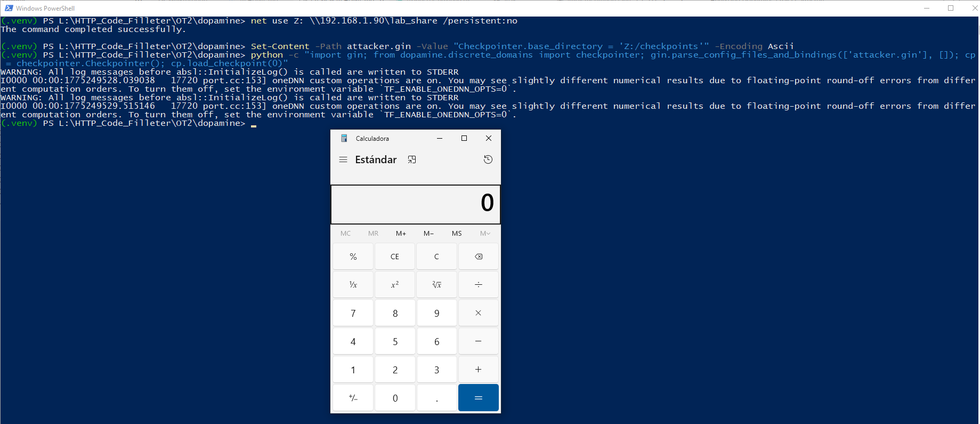
Task: Click the 'Set-Content' command text in PowerShell
Action: [x=280, y=46]
